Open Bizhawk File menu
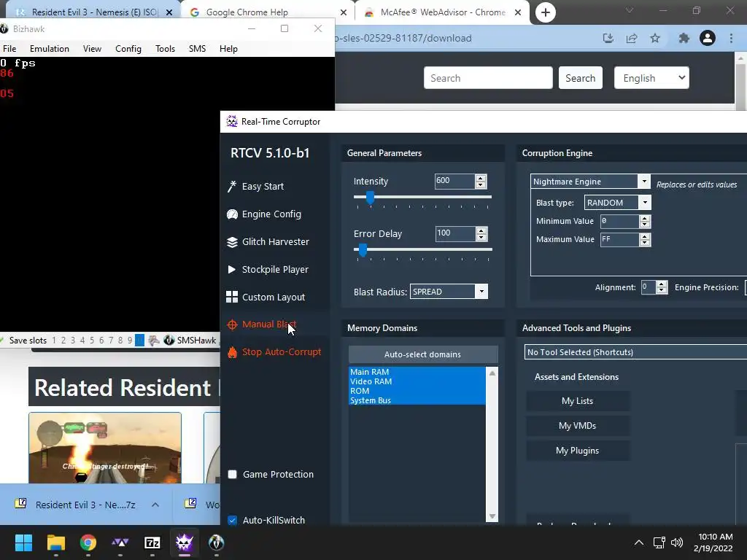Viewport: 747px width, 560px height. [x=9, y=49]
